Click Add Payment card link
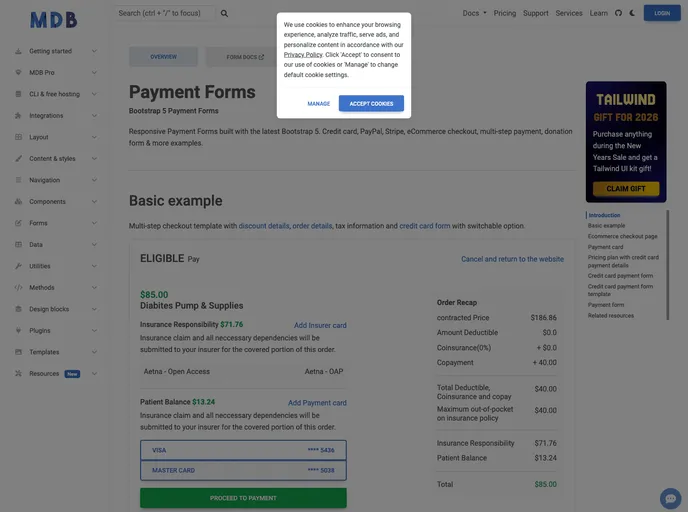This screenshot has width=688, height=512. tap(317, 403)
